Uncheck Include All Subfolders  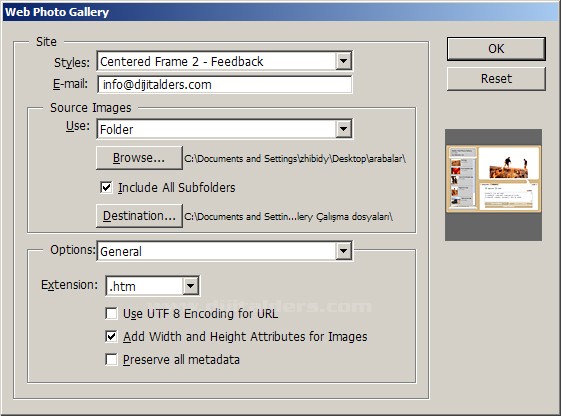(106, 187)
